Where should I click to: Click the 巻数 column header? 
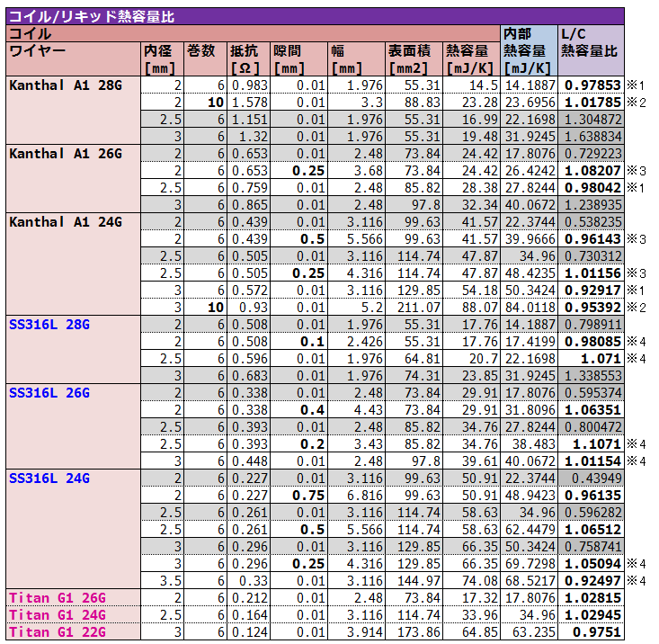point(205,59)
